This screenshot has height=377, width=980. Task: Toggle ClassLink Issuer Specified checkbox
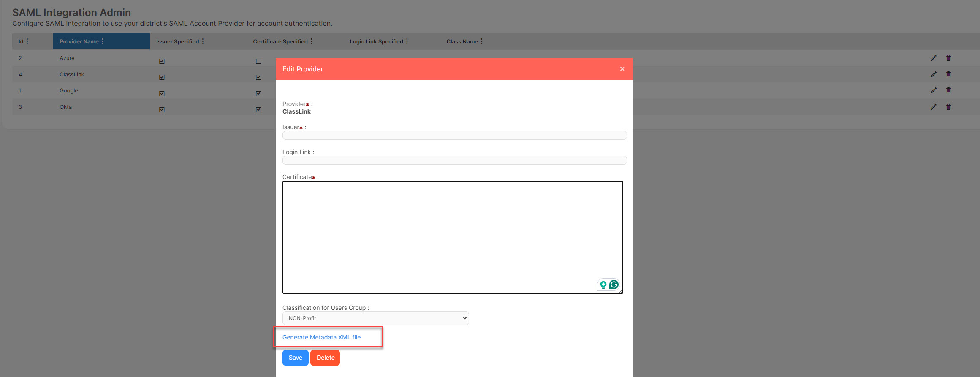(162, 77)
